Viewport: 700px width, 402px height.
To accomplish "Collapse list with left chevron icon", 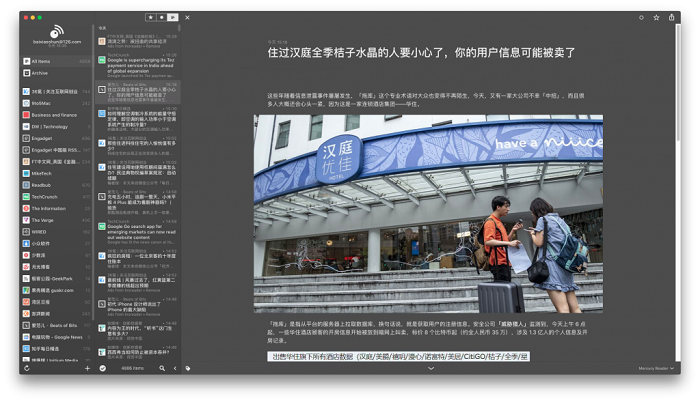I will pyautogui.click(x=175, y=368).
